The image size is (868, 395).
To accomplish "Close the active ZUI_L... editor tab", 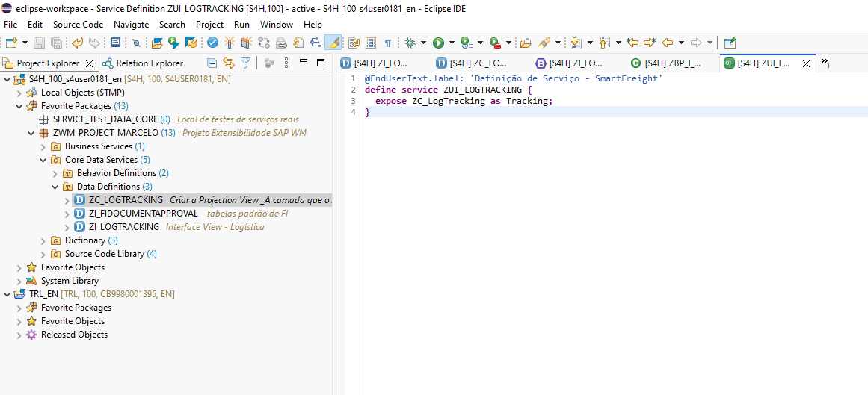I will click(806, 63).
